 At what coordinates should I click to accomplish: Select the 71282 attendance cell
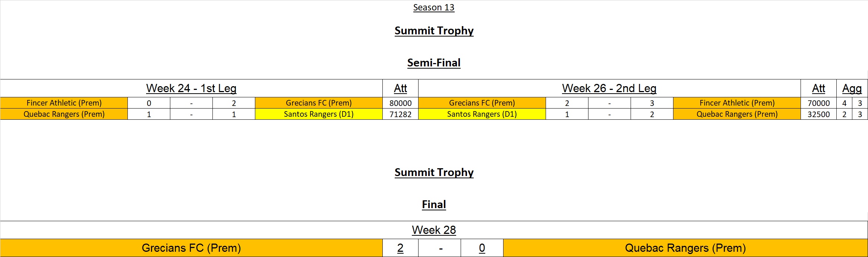click(400, 114)
